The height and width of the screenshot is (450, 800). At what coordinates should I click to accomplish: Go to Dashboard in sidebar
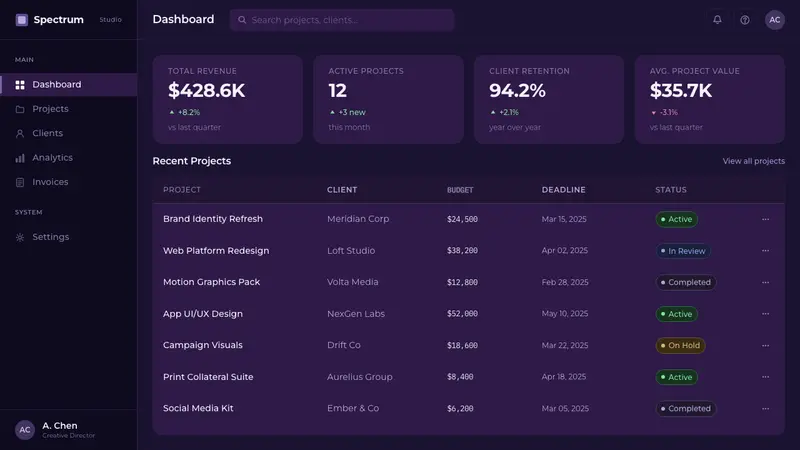(68, 85)
